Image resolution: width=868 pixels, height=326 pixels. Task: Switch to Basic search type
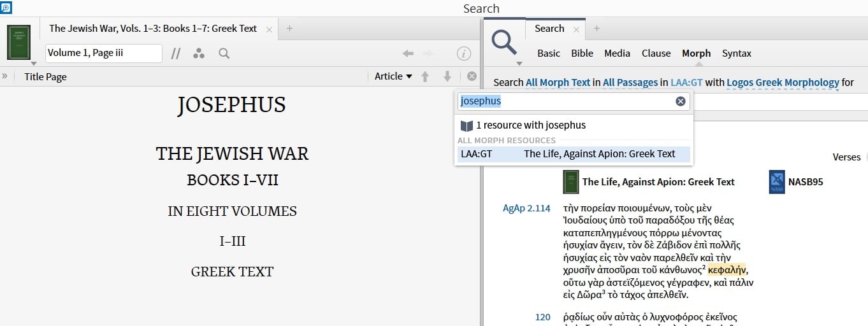pyautogui.click(x=549, y=53)
